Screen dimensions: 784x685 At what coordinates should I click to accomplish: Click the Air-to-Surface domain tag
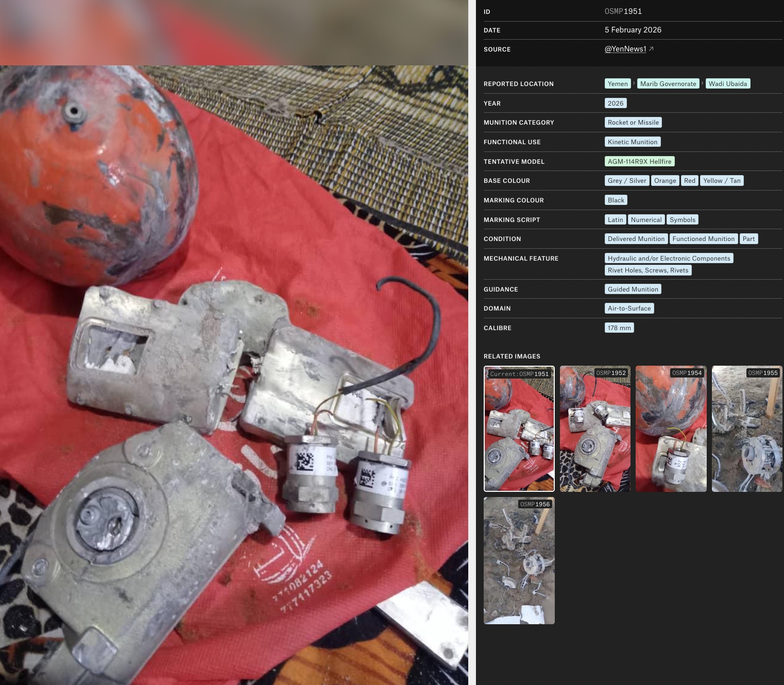coord(629,309)
